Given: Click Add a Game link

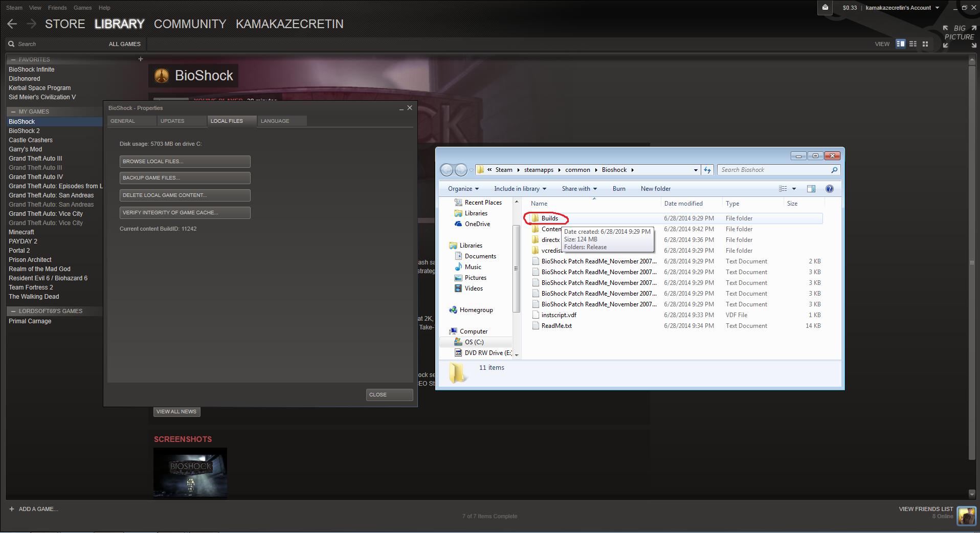Looking at the screenshot, I should [x=33, y=509].
